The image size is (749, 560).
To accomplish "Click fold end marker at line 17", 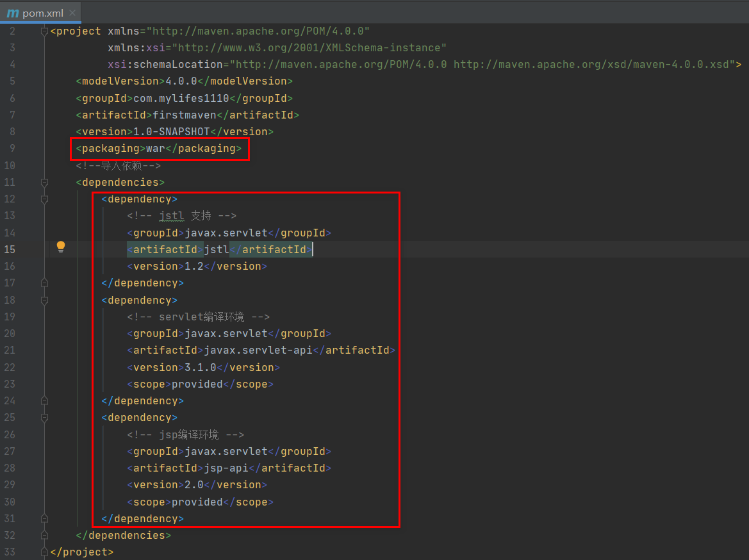I will tap(44, 283).
